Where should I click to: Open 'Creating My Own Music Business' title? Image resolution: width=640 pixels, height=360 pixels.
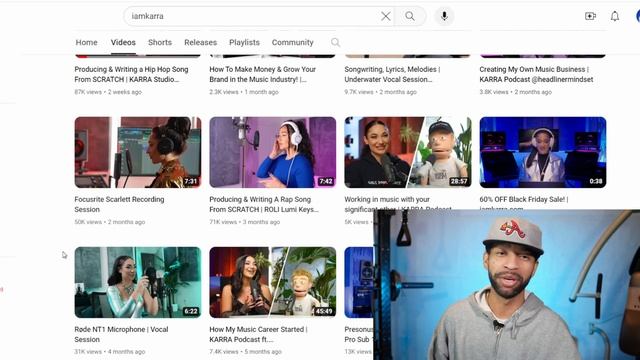tap(536, 74)
